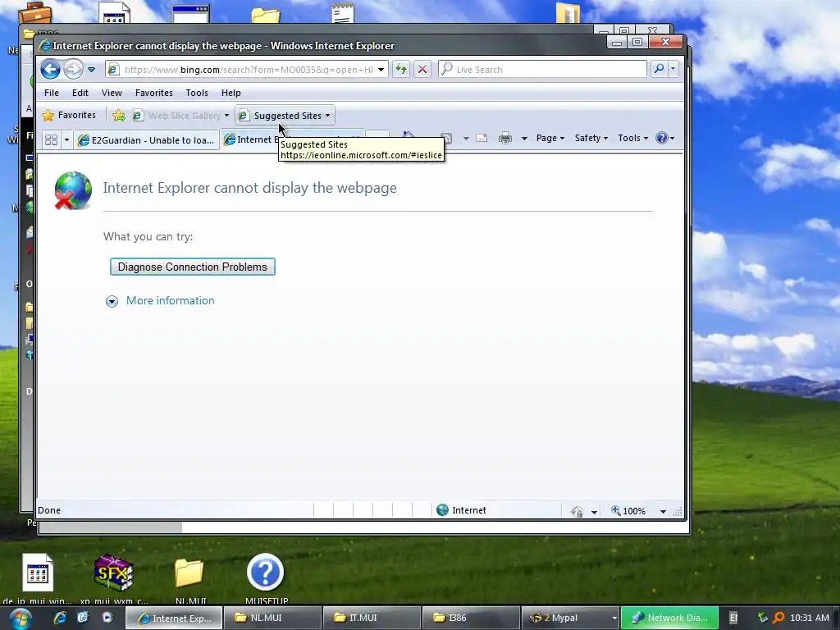Screen dimensions: 840x630
Task: Open the Help menu
Action: coord(231,93)
